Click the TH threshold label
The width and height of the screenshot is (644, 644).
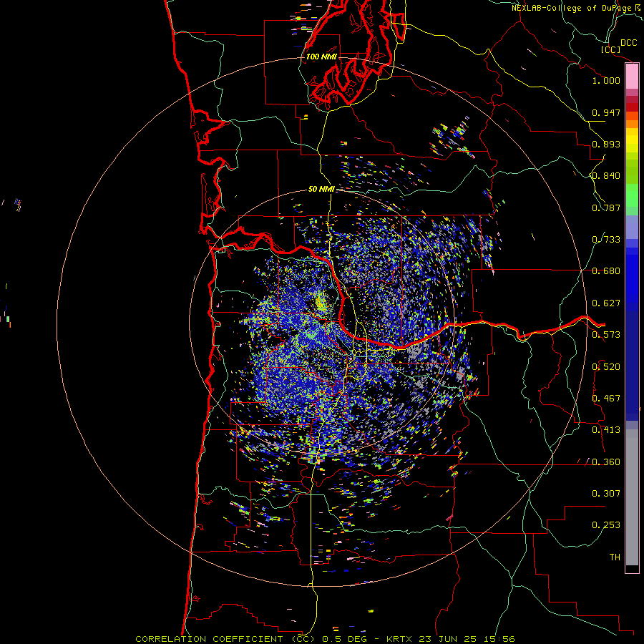tap(615, 557)
